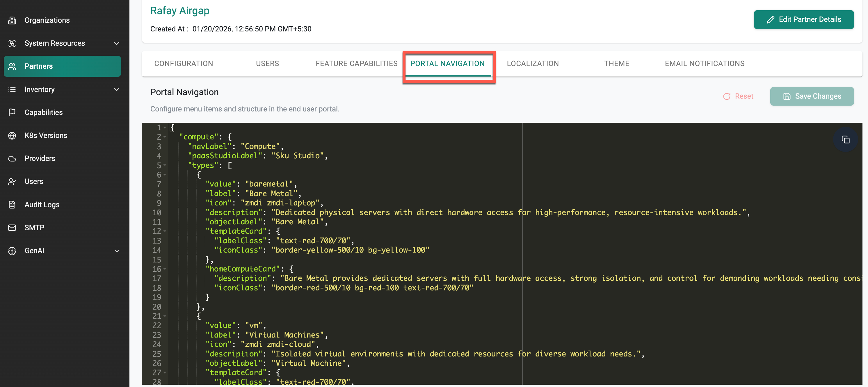Expand the Inventory menu chevron
This screenshot has height=387, width=868.
117,89
